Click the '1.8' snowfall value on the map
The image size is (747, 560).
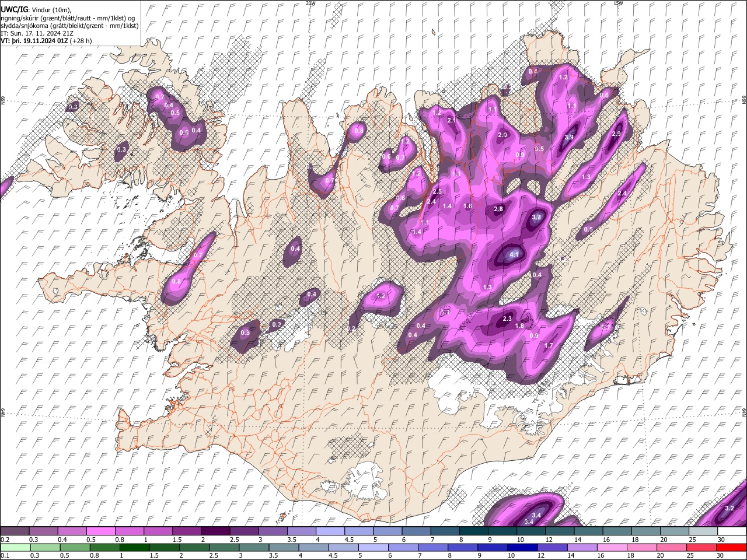520,325
